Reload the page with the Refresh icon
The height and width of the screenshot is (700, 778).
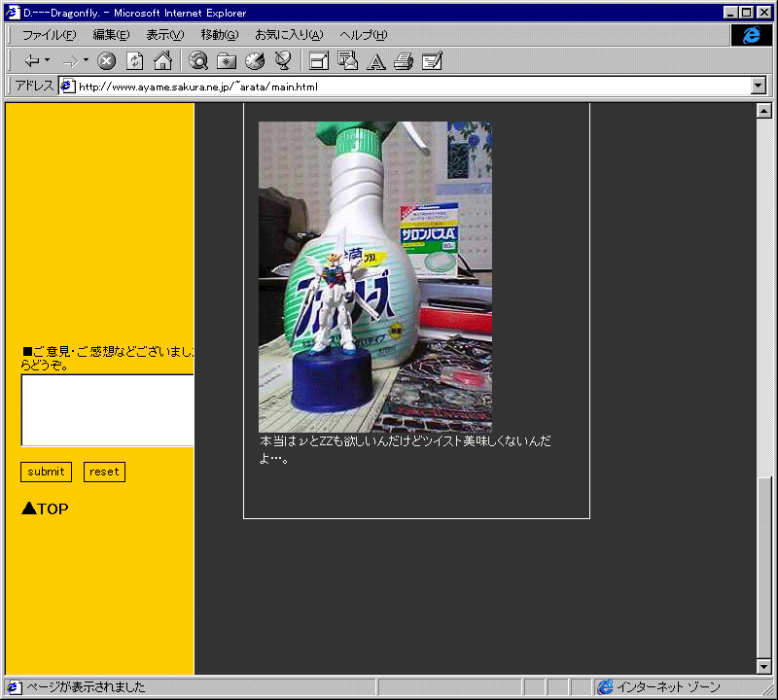pyautogui.click(x=134, y=61)
